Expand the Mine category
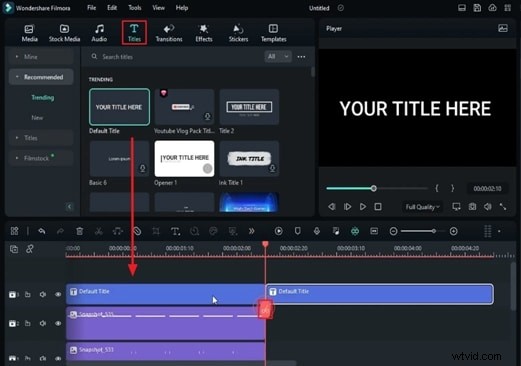The width and height of the screenshot is (521, 366). click(x=41, y=57)
